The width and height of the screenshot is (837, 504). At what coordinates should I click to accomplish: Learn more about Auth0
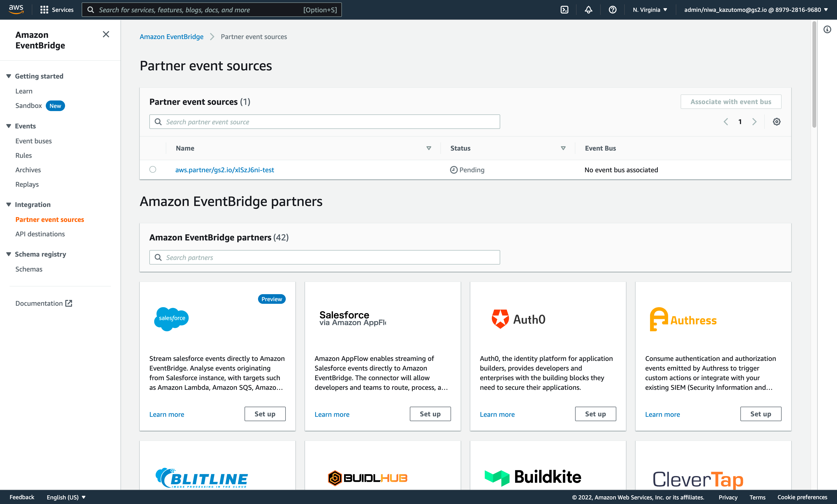click(x=497, y=414)
